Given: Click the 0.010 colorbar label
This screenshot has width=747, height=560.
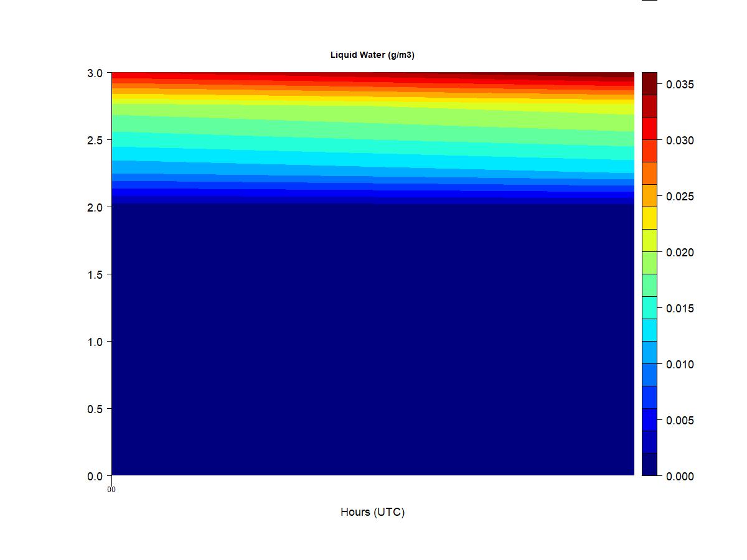Looking at the screenshot, I should coord(680,364).
